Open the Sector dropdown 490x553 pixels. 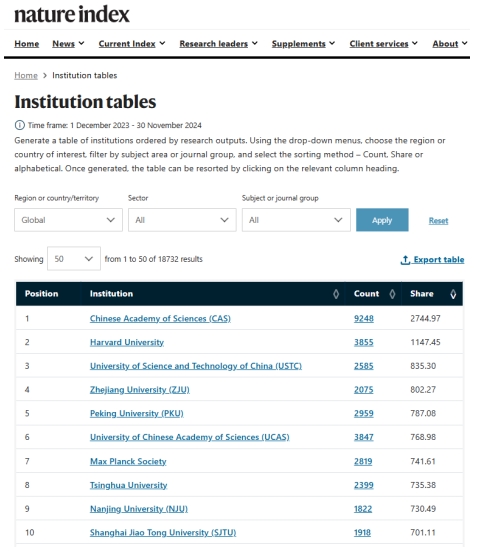[182, 220]
